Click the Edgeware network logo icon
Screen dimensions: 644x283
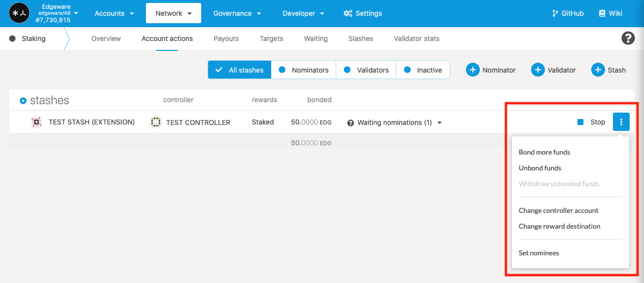[20, 13]
